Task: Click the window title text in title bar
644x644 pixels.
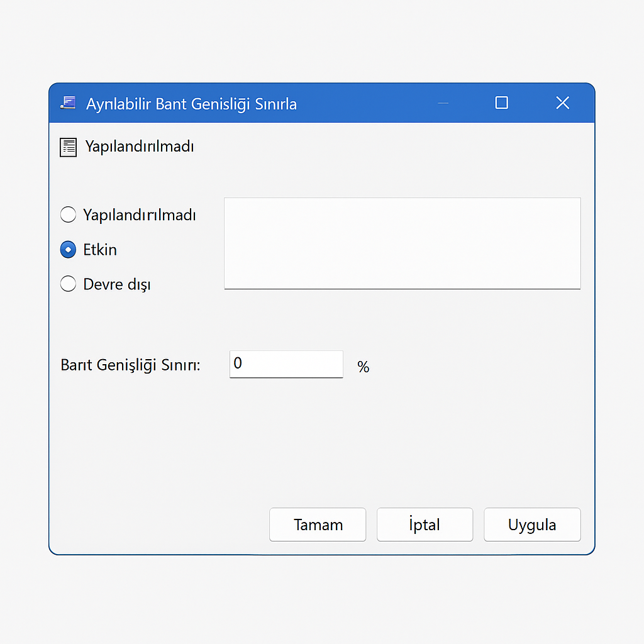Action: click(x=191, y=104)
